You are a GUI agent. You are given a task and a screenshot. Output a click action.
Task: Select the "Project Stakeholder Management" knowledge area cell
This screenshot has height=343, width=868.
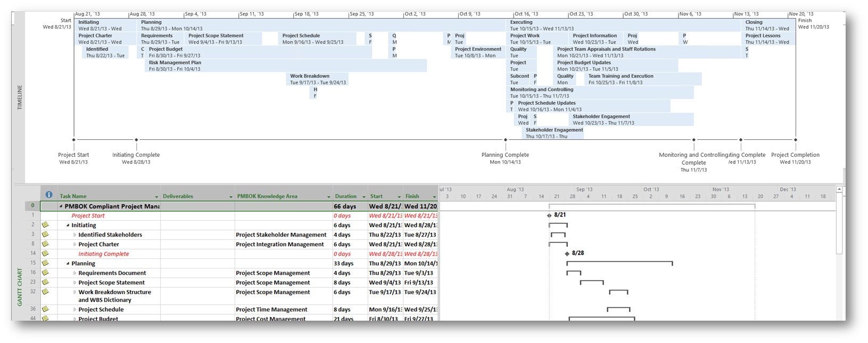point(284,235)
